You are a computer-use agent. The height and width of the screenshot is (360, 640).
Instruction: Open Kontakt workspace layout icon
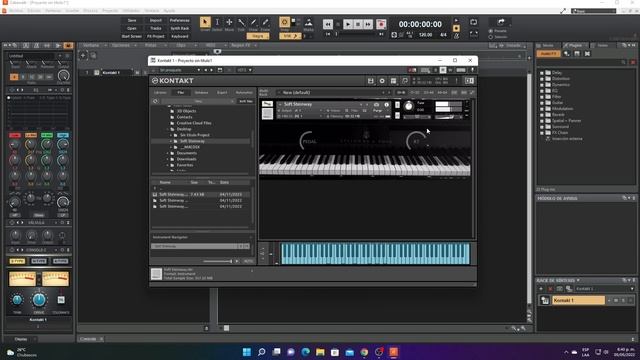tap(393, 81)
